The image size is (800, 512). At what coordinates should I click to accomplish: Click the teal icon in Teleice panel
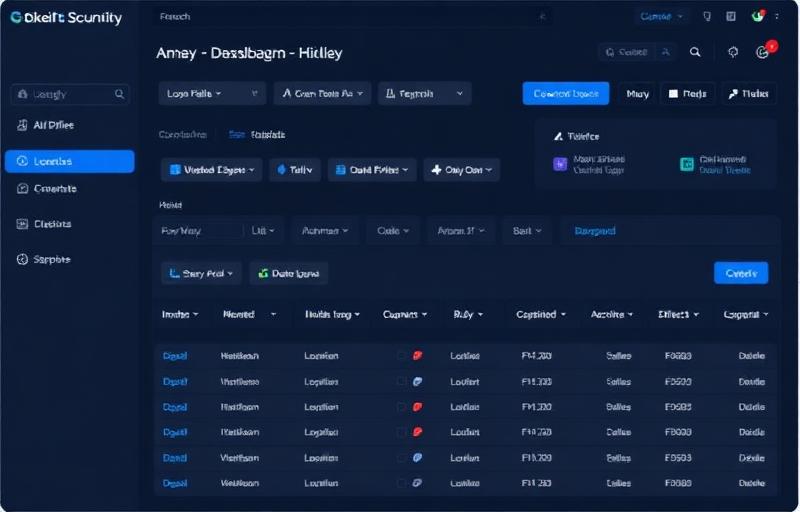687,164
